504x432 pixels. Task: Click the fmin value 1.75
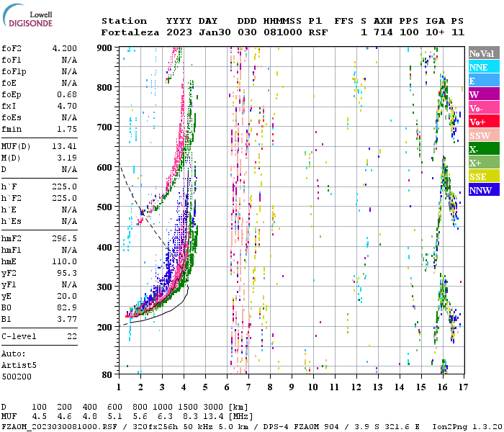click(x=67, y=129)
